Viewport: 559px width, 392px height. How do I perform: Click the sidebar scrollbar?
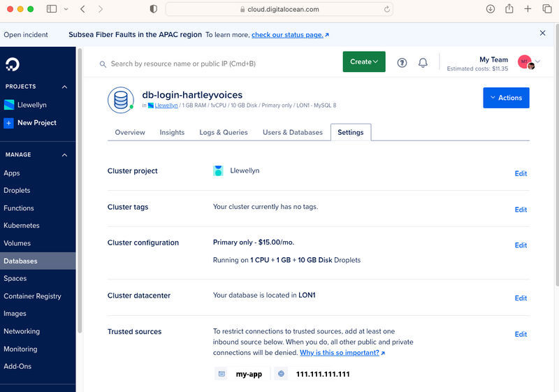(x=80, y=191)
